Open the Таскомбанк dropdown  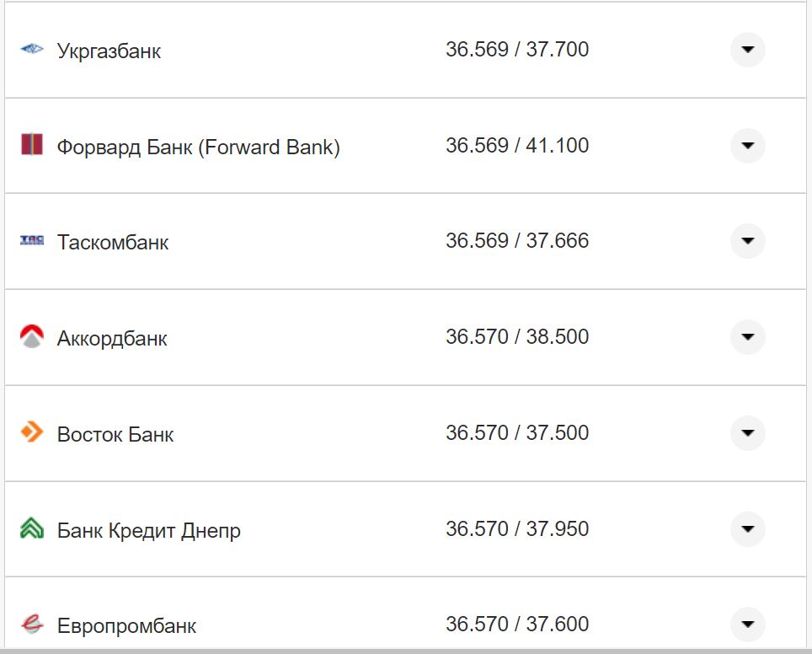(747, 241)
